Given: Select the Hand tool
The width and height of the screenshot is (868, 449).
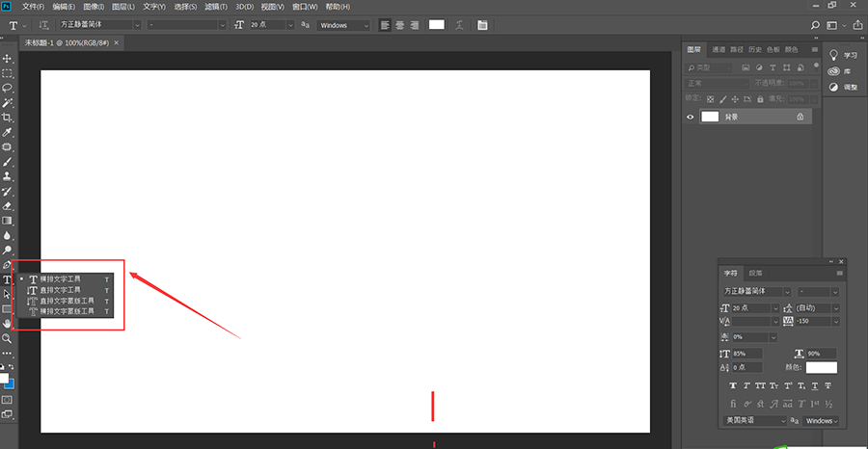Looking at the screenshot, I should coord(7,324).
